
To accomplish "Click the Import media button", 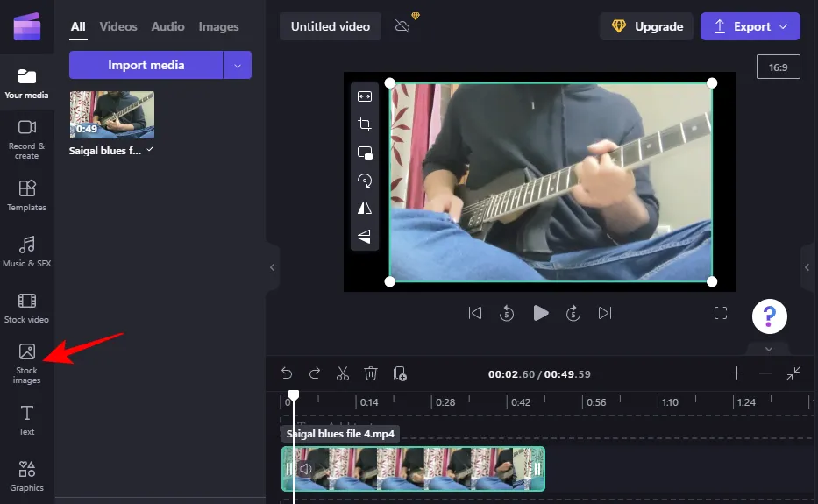I will (x=146, y=65).
